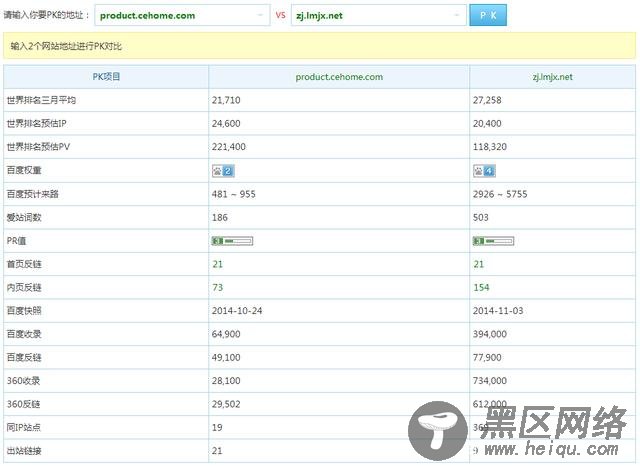The width and height of the screenshot is (640, 466).
Task: Select the PK项目 column header
Action: pyautogui.click(x=106, y=77)
